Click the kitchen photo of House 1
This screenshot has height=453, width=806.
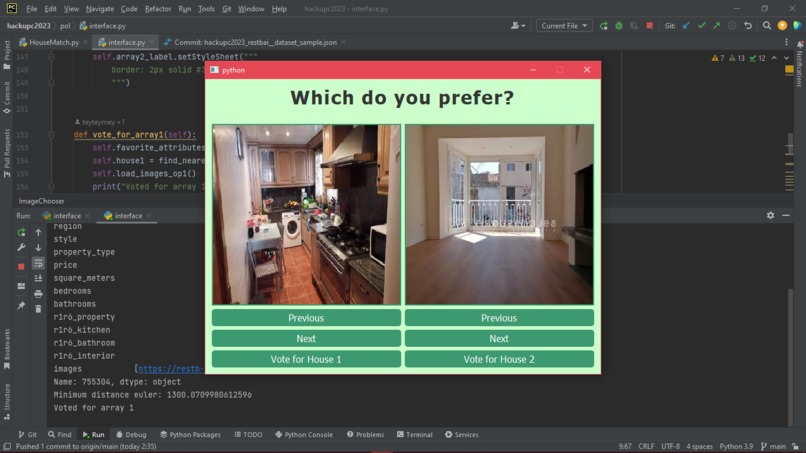(x=306, y=214)
